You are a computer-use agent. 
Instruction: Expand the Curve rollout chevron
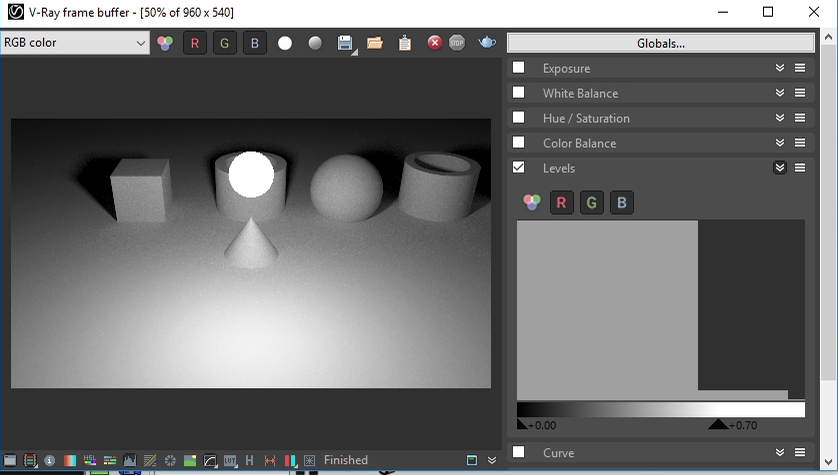coord(780,453)
